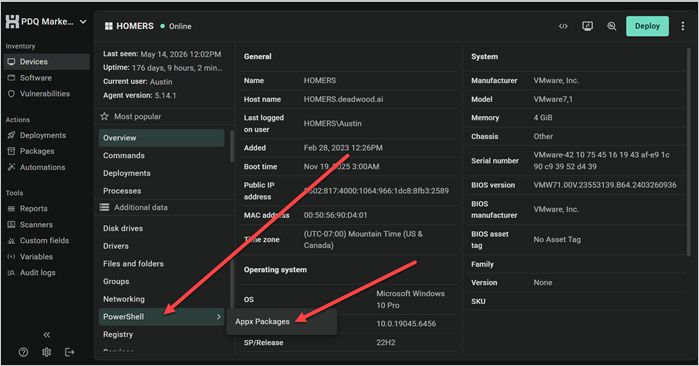Screen dimensions: 699x366
Task: Open the Devices inventory page
Action: click(x=46, y=62)
